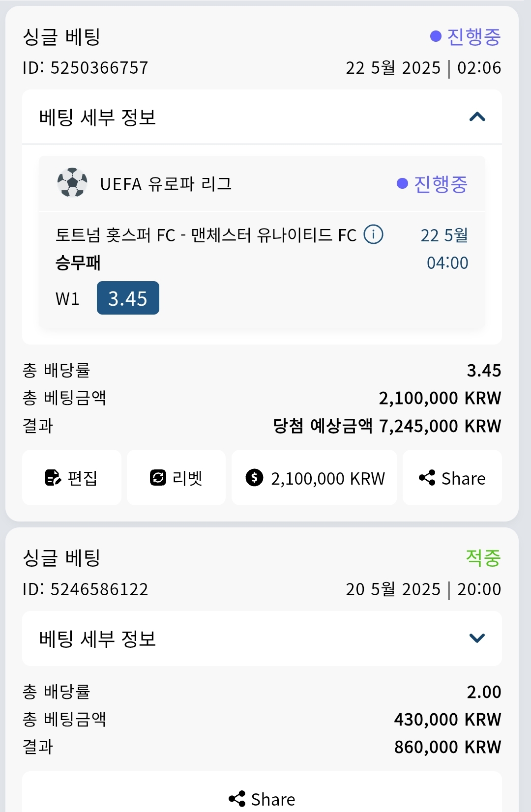Click the dollar coin icon before 2,100,000 KRW

click(x=254, y=478)
